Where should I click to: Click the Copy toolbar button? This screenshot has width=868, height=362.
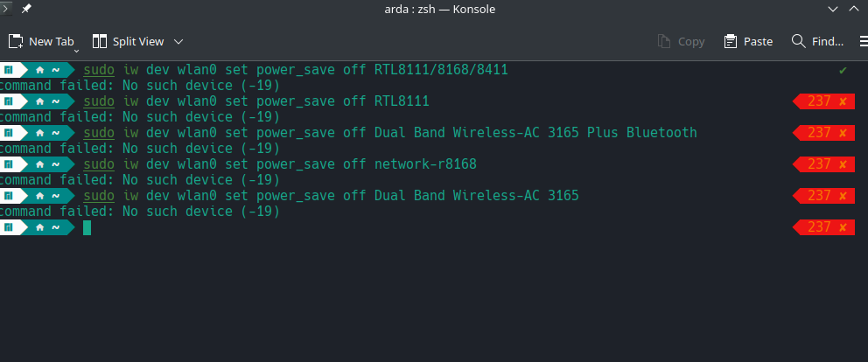pos(681,41)
